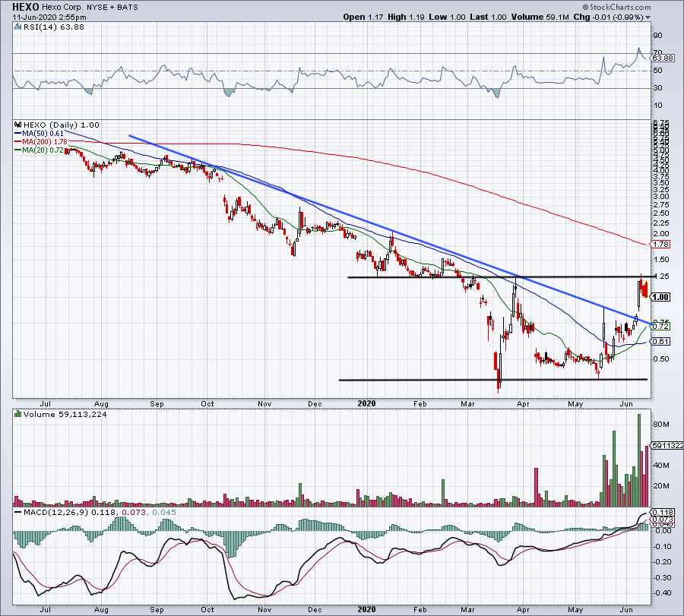Click the volume bars icon beside Volume label
This screenshot has width=684, height=616.
click(18, 414)
